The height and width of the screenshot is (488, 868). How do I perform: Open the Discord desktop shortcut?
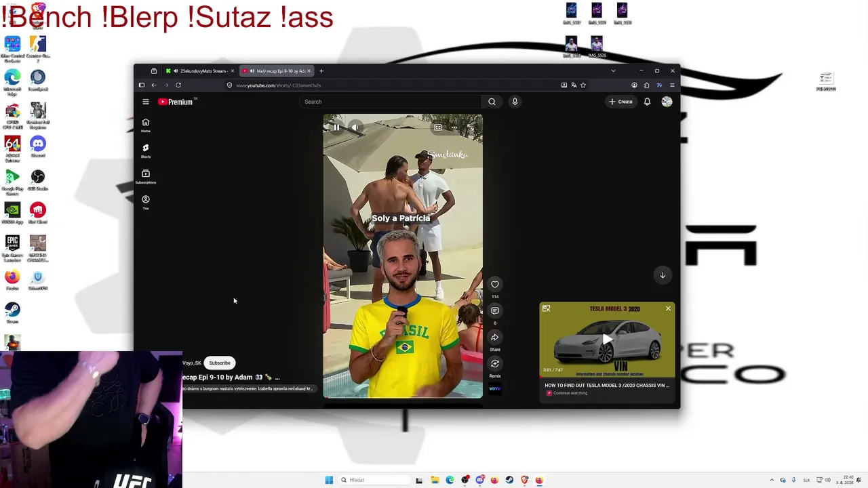point(38,147)
